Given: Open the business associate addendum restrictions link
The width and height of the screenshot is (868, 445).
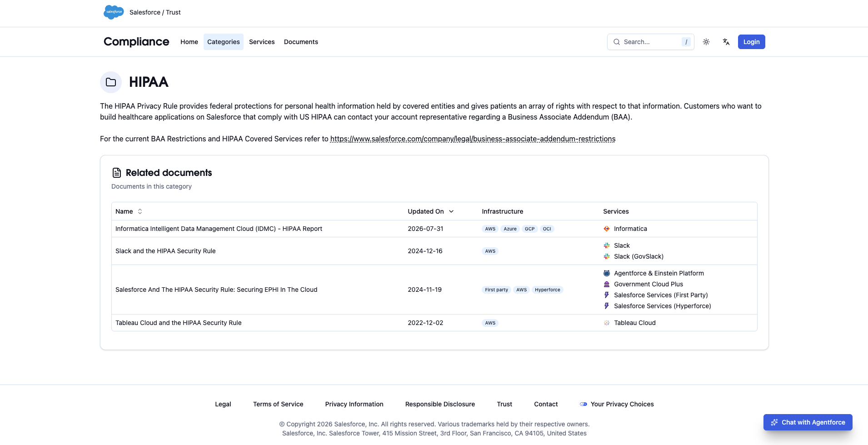Looking at the screenshot, I should pyautogui.click(x=473, y=139).
